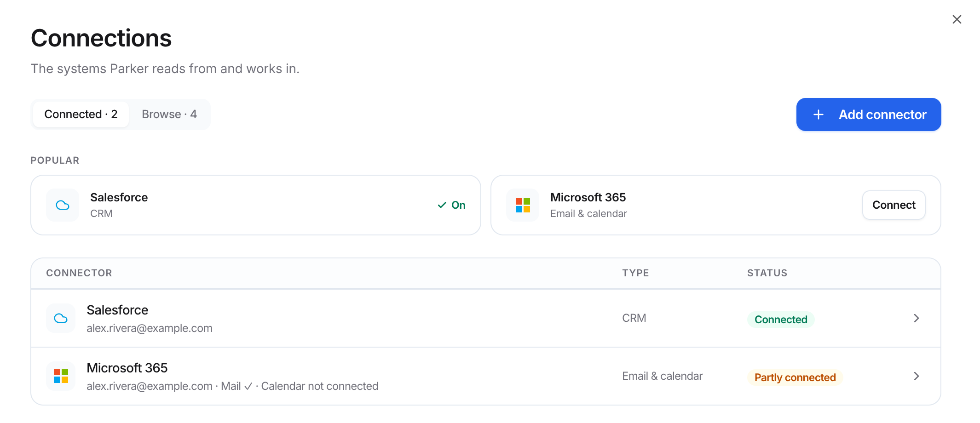This screenshot has width=980, height=423.
Task: Click the Connected status badge
Action: (781, 320)
